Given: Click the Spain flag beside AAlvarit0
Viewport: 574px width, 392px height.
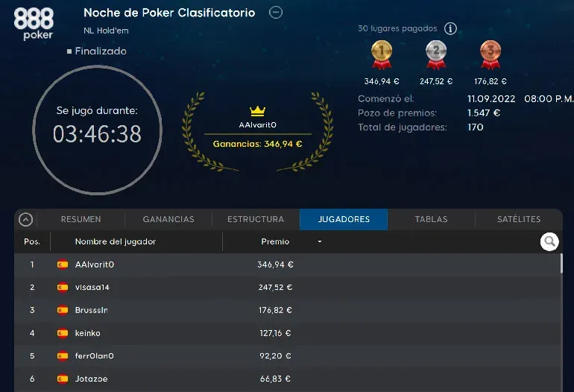Looking at the screenshot, I should click(63, 265).
